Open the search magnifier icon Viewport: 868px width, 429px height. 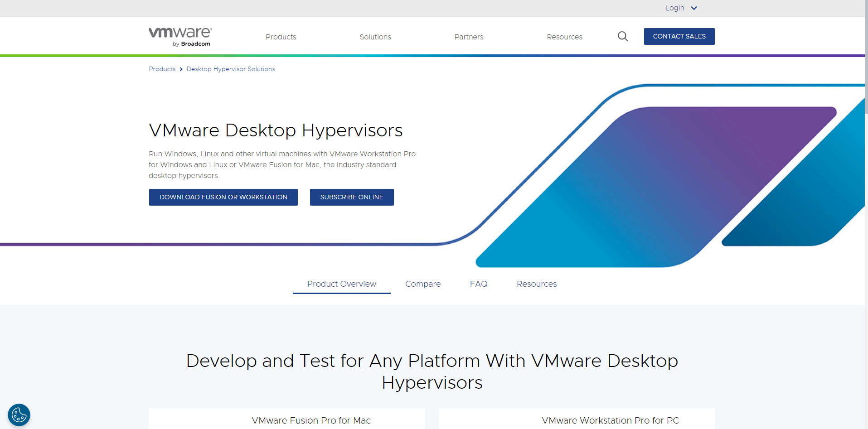click(623, 37)
